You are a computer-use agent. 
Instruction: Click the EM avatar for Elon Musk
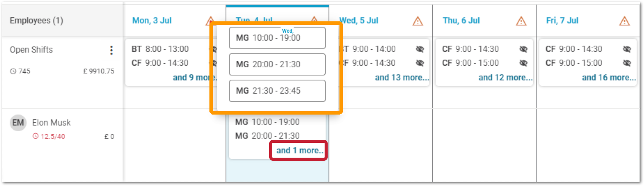coord(18,123)
